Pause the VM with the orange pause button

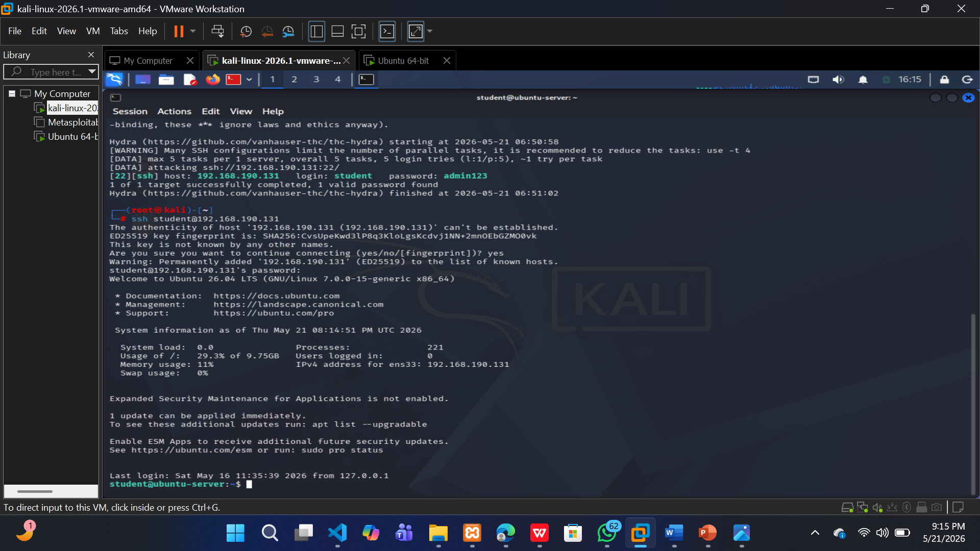(x=179, y=32)
